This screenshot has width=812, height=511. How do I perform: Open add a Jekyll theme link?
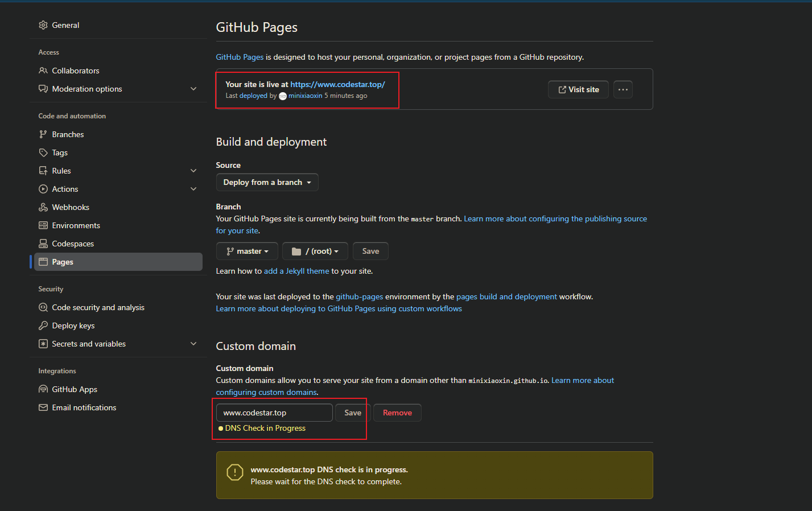pyautogui.click(x=296, y=271)
